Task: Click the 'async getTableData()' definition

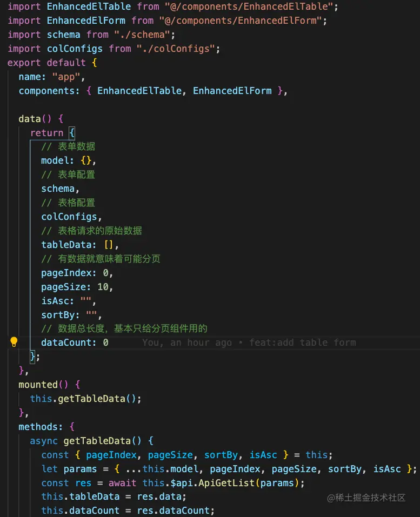Action: click(91, 441)
